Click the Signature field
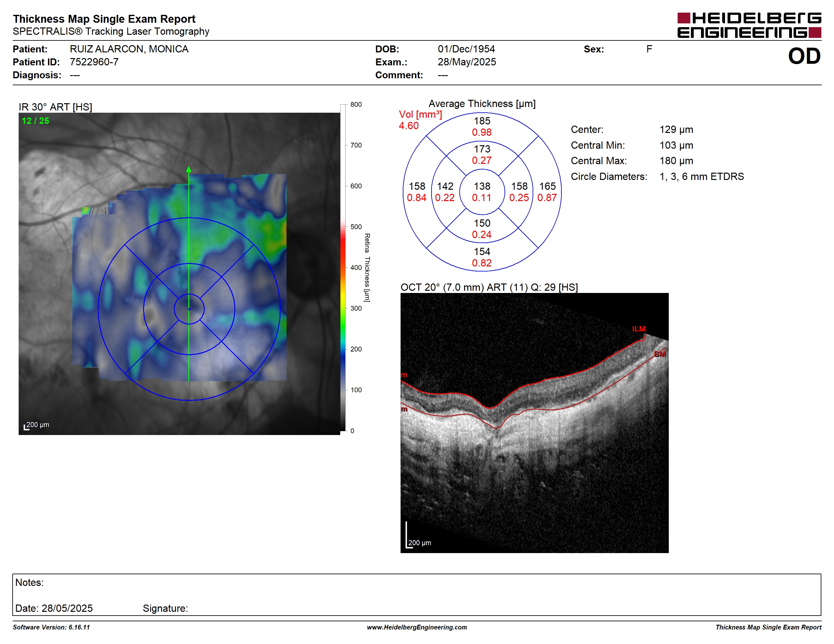This screenshot has width=834, height=644. pyautogui.click(x=165, y=609)
